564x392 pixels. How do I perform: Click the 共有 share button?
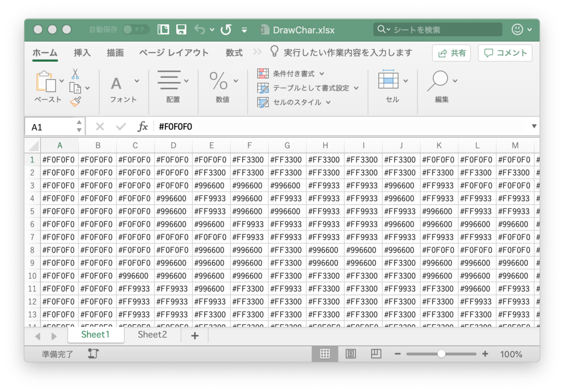coord(452,53)
